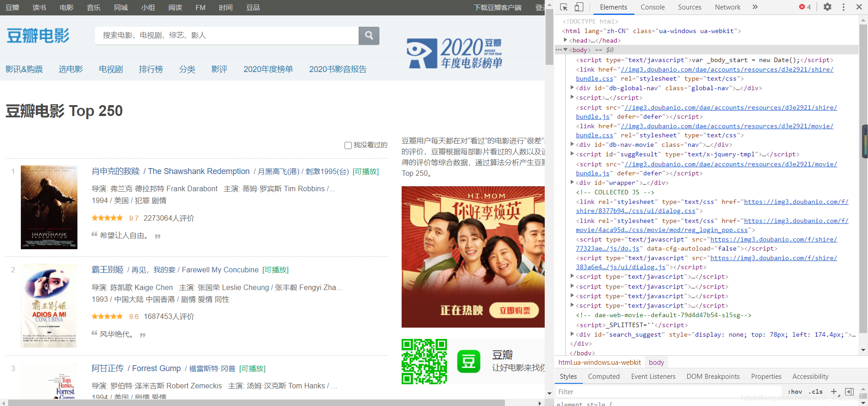Click the Elements panel scroll-down arrow
The width and height of the screenshot is (868, 406).
863,350
